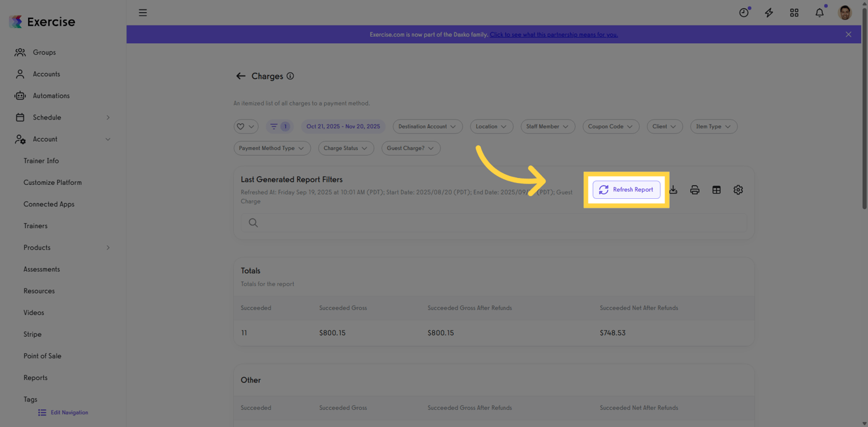
Task: Click the Schedule calendar icon
Action: point(20,118)
